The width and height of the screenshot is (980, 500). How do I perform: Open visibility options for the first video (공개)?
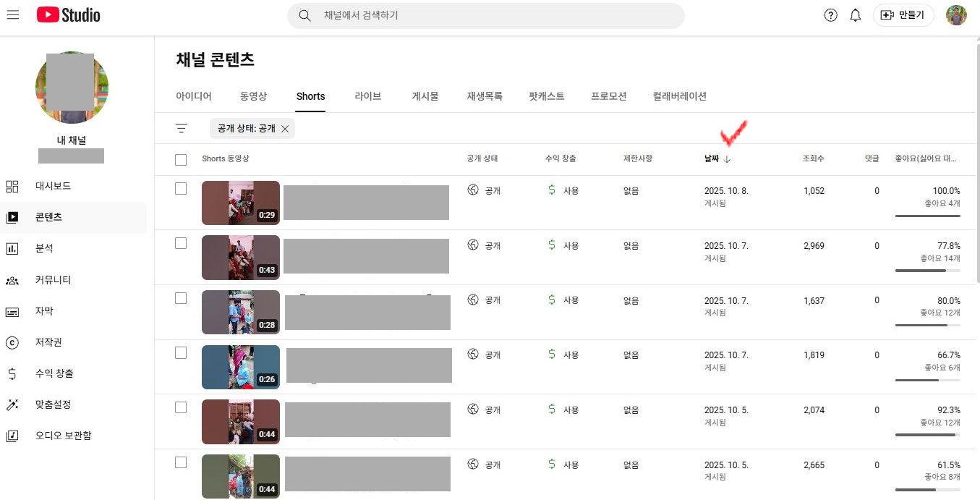pyautogui.click(x=485, y=190)
